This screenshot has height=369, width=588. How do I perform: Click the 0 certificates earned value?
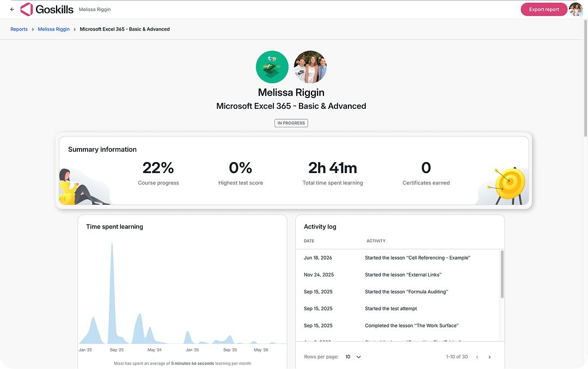click(426, 168)
